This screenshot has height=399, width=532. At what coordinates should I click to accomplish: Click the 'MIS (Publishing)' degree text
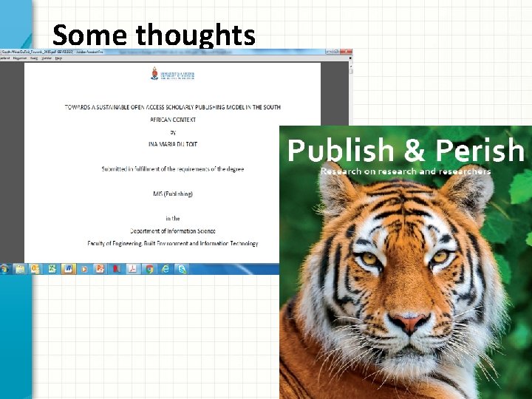tap(173, 194)
